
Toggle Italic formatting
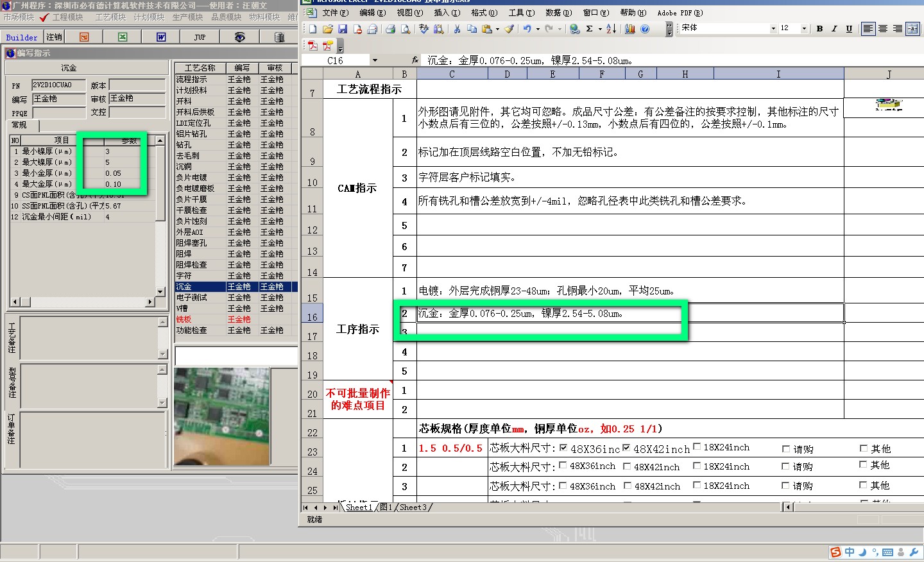click(834, 28)
